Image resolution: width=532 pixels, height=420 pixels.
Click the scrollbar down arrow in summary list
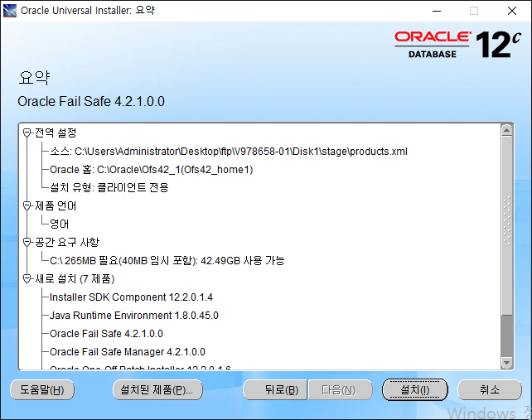click(x=507, y=363)
